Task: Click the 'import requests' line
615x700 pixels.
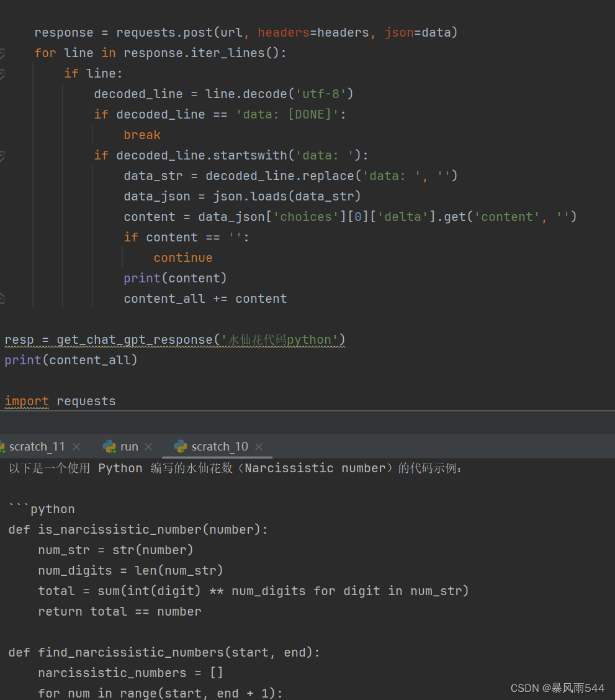Action: point(60,401)
